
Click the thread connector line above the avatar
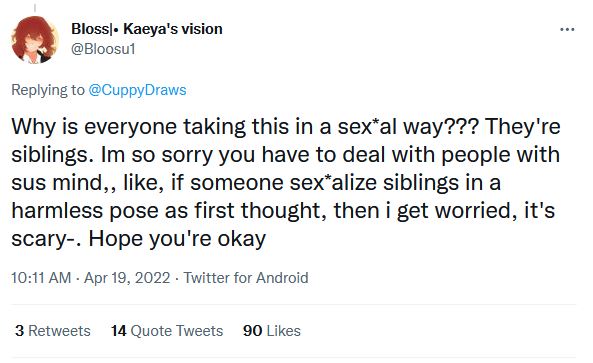[x=35, y=8]
